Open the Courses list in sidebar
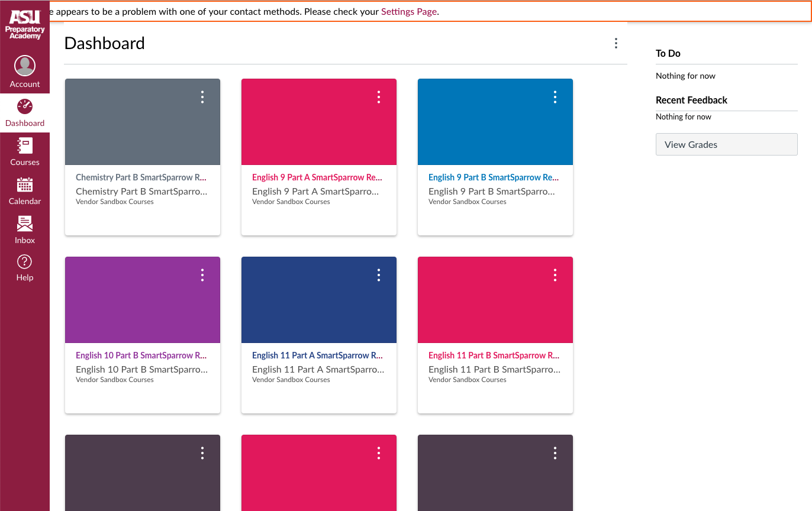Image resolution: width=812 pixels, height=511 pixels. [25, 152]
